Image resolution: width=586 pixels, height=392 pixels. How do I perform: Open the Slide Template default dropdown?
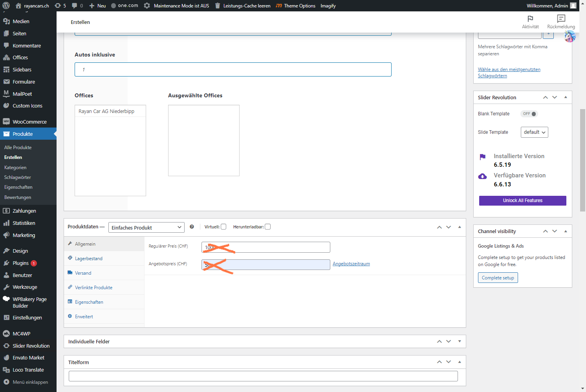point(535,132)
